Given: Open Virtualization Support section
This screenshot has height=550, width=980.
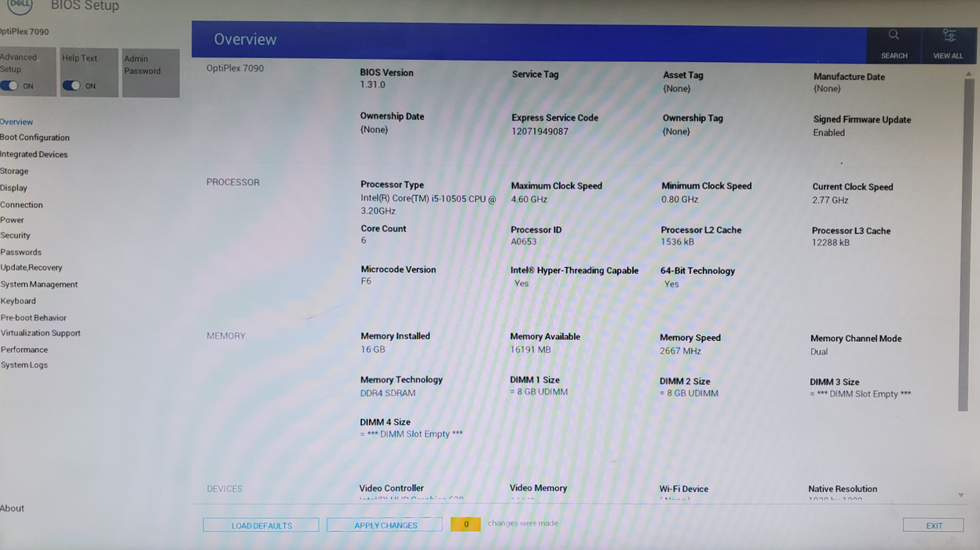Looking at the screenshot, I should tap(41, 333).
